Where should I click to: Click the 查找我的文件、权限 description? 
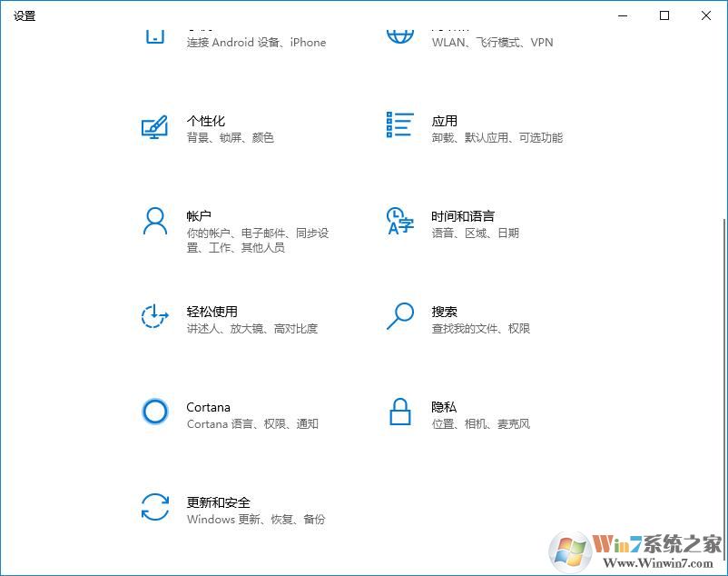click(x=481, y=328)
